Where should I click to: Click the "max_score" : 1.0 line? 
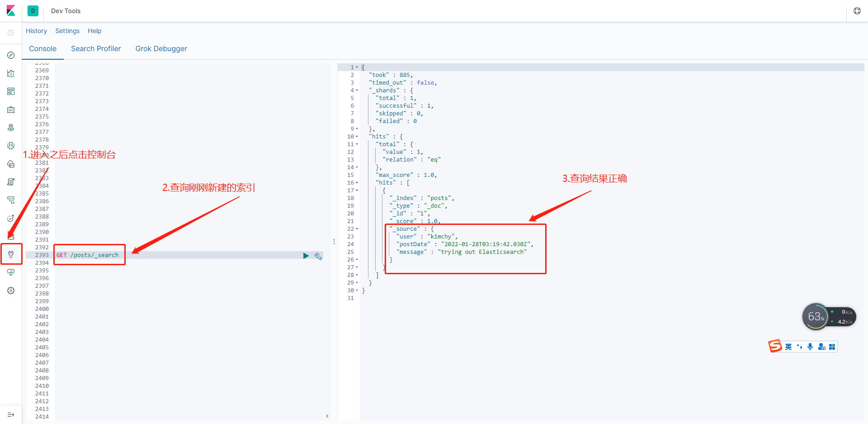click(x=406, y=175)
